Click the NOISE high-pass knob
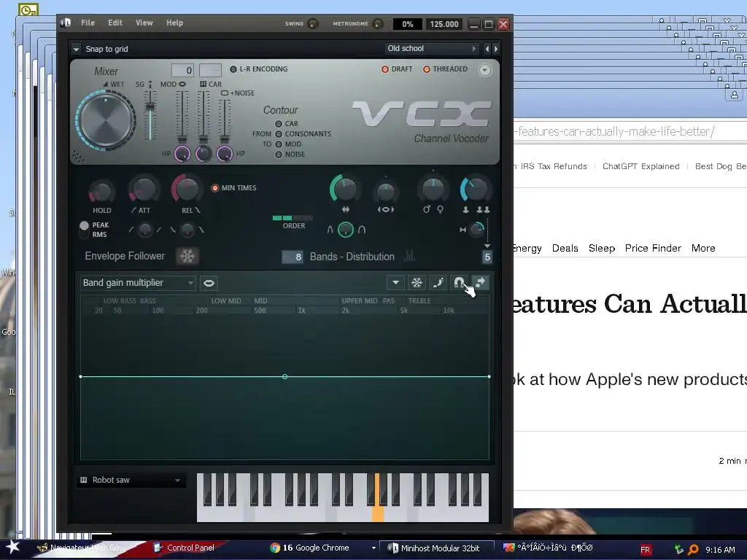Viewport: 747px width, 560px height. tap(225, 154)
